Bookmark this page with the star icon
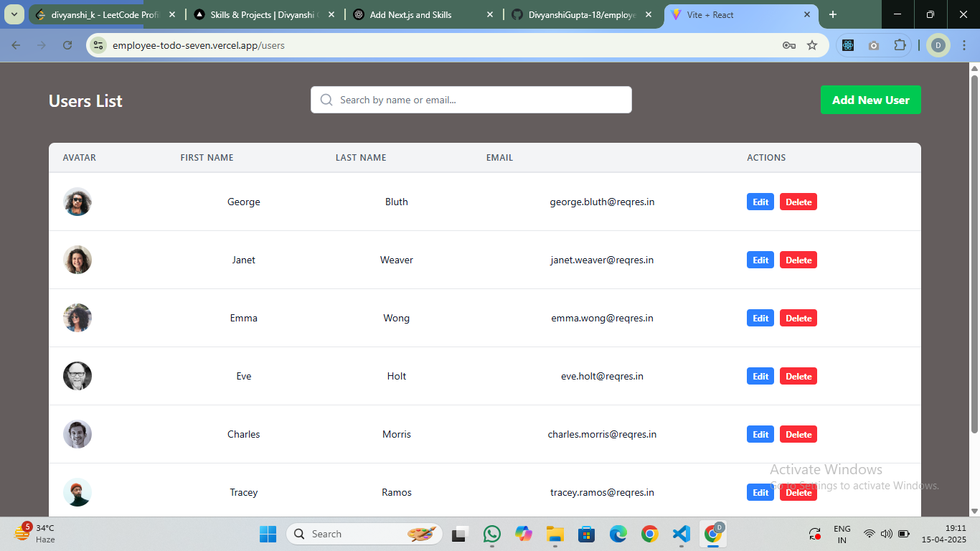This screenshot has width=980, height=551. pos(812,45)
